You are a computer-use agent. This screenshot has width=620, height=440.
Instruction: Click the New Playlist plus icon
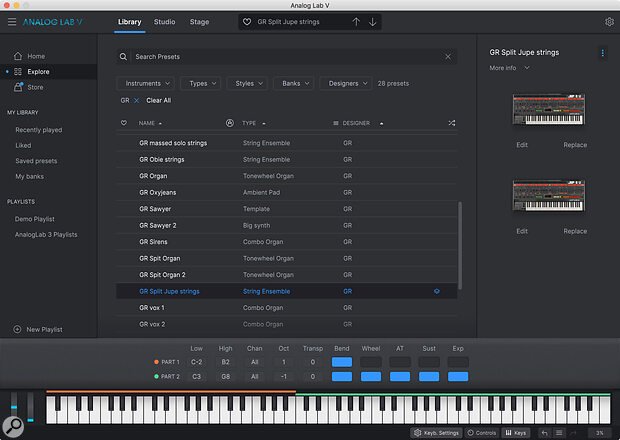(x=17, y=329)
